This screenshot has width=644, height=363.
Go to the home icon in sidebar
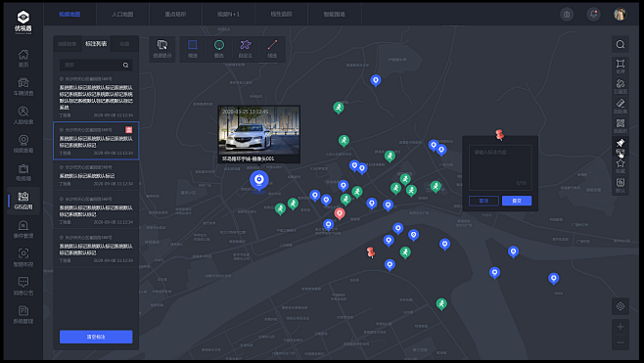(x=23, y=59)
